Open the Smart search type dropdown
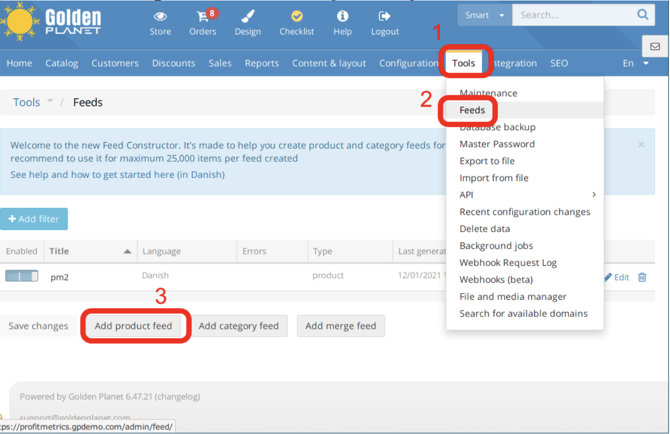This screenshot has width=670, height=434. pos(484,15)
